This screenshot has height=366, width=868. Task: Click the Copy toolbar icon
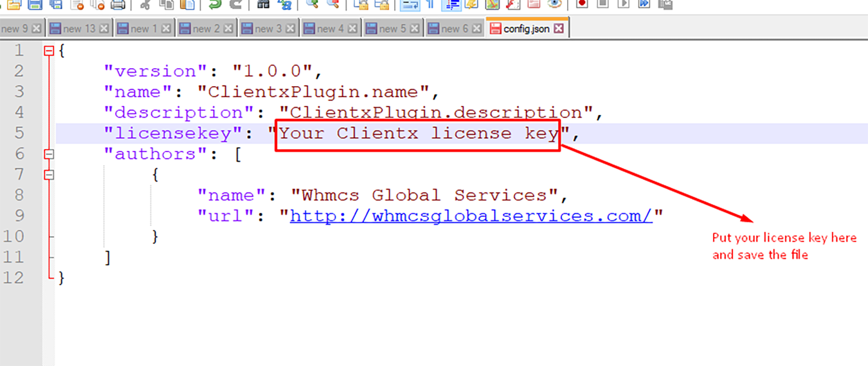tap(167, 5)
